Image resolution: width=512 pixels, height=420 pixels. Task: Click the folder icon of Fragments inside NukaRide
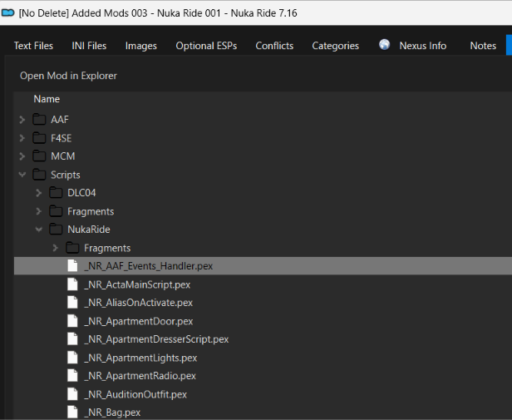click(x=72, y=248)
